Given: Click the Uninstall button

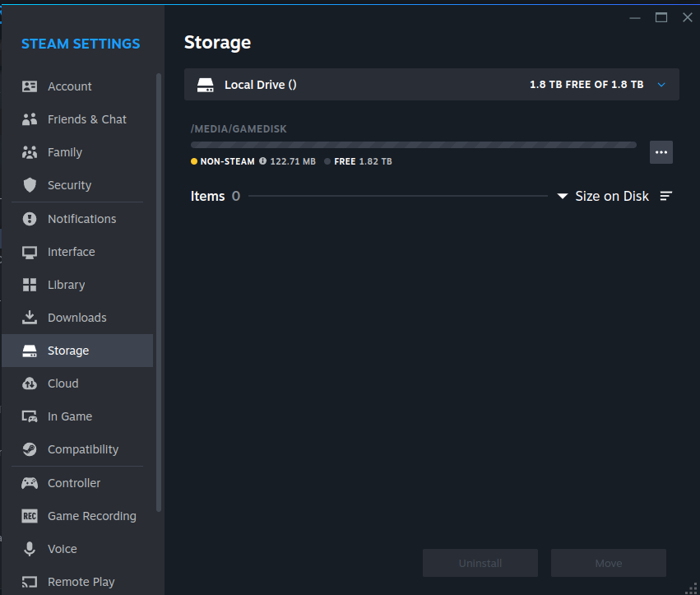Looking at the screenshot, I should 480,563.
